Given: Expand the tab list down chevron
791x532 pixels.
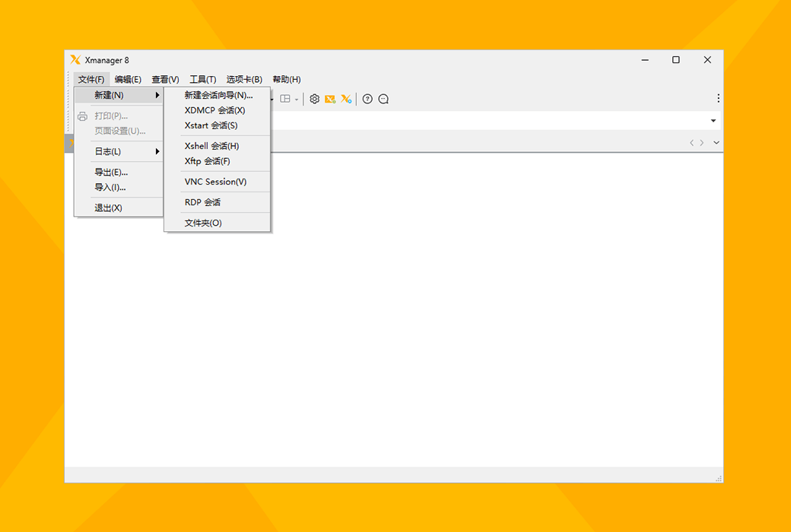Looking at the screenshot, I should point(716,143).
